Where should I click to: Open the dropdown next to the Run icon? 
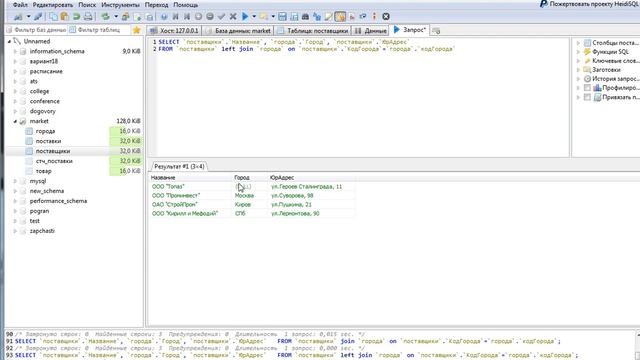click(254, 17)
